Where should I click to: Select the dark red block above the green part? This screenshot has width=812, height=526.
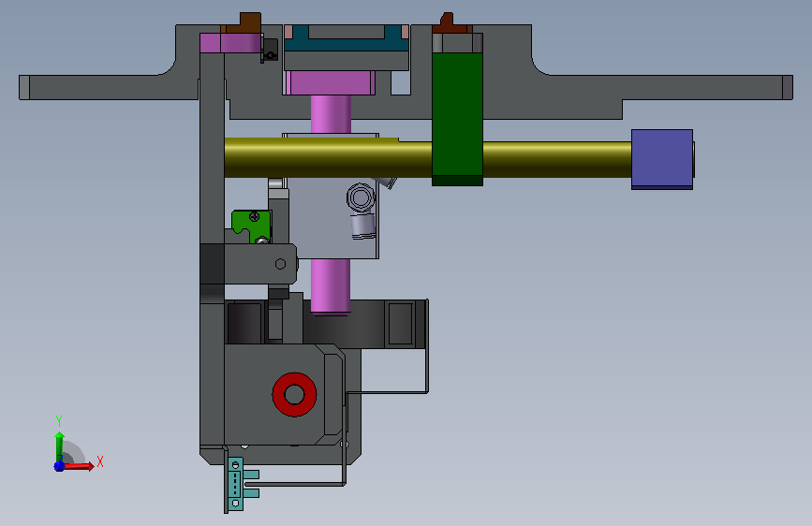pos(451,25)
